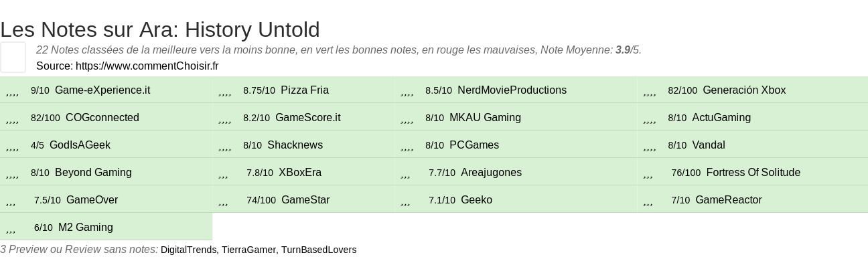
Task: Open the XBoxEra review
Action: pyautogui.click(x=300, y=173)
